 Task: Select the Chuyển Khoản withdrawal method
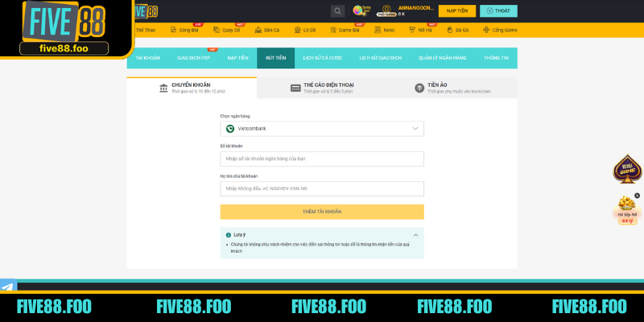(192, 88)
